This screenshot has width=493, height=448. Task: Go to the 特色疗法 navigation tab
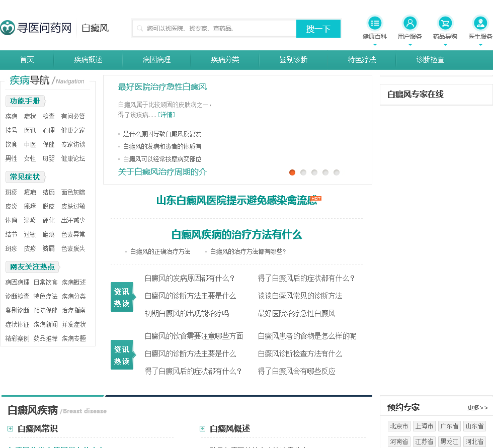coord(362,60)
